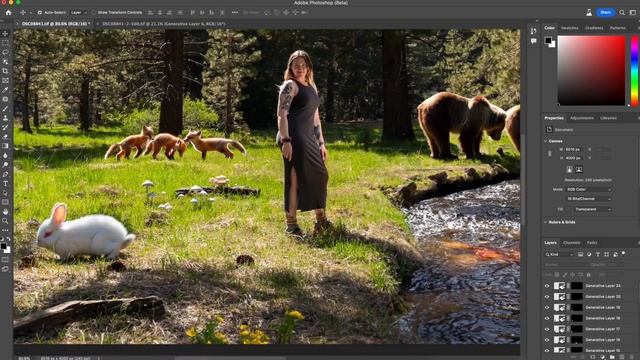Hide Generative Layer 17 using eye icon
Image resolution: width=640 pixels, height=360 pixels.
[x=547, y=329]
